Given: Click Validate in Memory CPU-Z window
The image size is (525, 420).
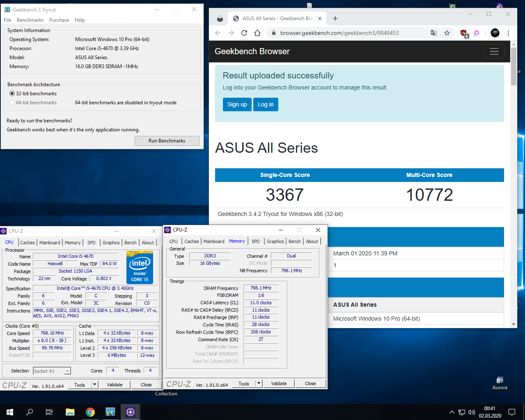Looking at the screenshot, I should pos(279,383).
